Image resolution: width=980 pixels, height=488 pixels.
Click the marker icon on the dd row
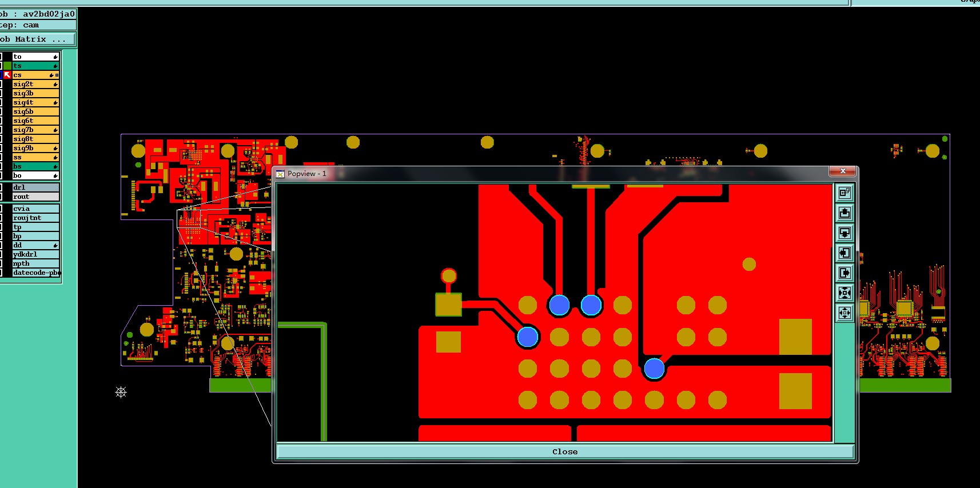tap(55, 245)
